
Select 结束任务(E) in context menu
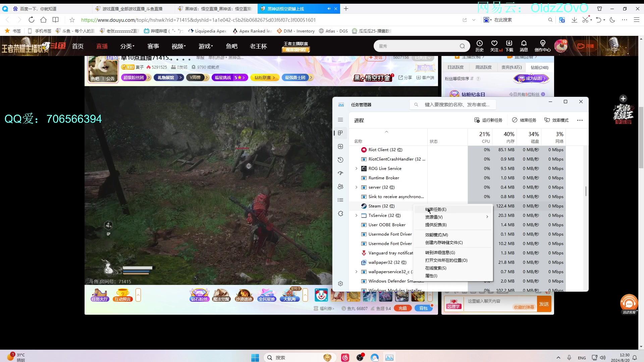(453, 209)
